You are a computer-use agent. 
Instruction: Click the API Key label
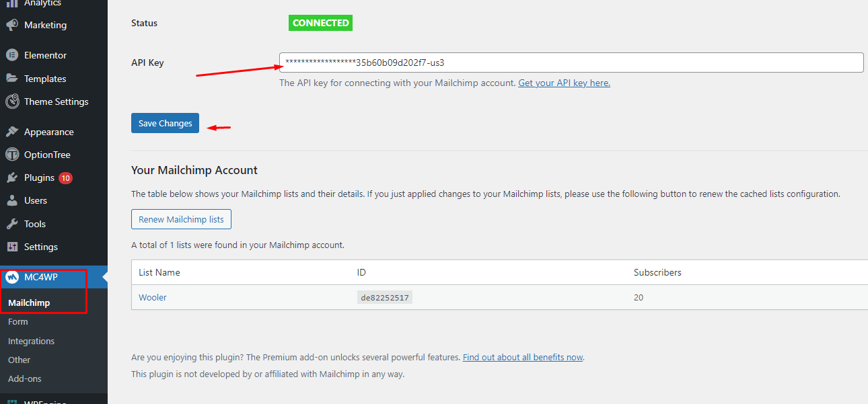click(147, 63)
